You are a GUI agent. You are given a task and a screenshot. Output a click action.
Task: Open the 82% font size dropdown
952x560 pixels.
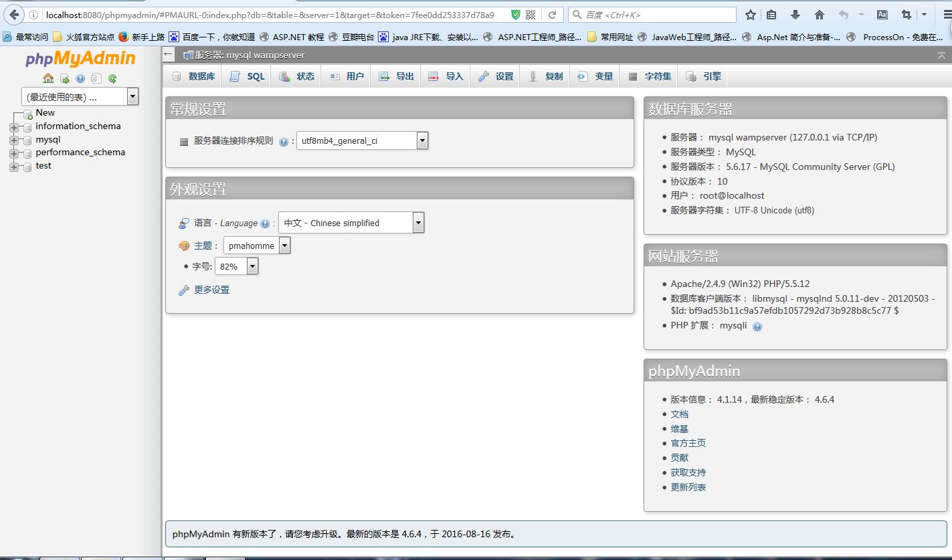pyautogui.click(x=236, y=266)
